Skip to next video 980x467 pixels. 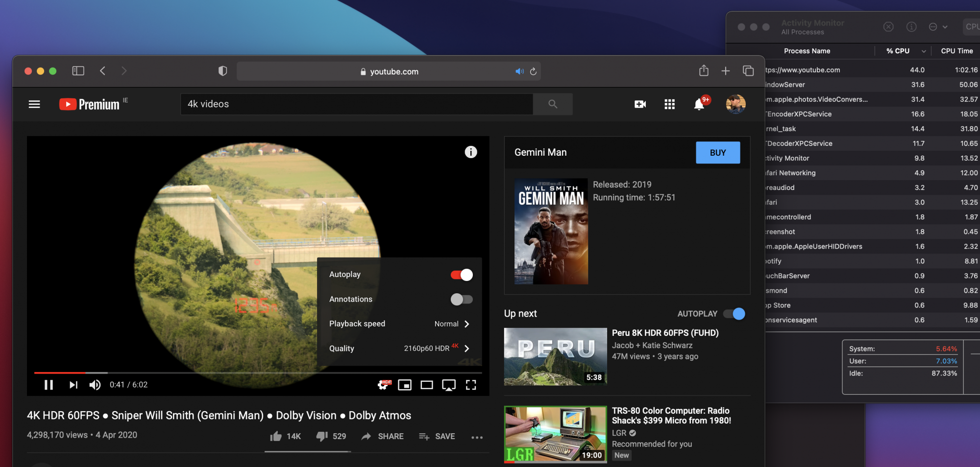73,385
